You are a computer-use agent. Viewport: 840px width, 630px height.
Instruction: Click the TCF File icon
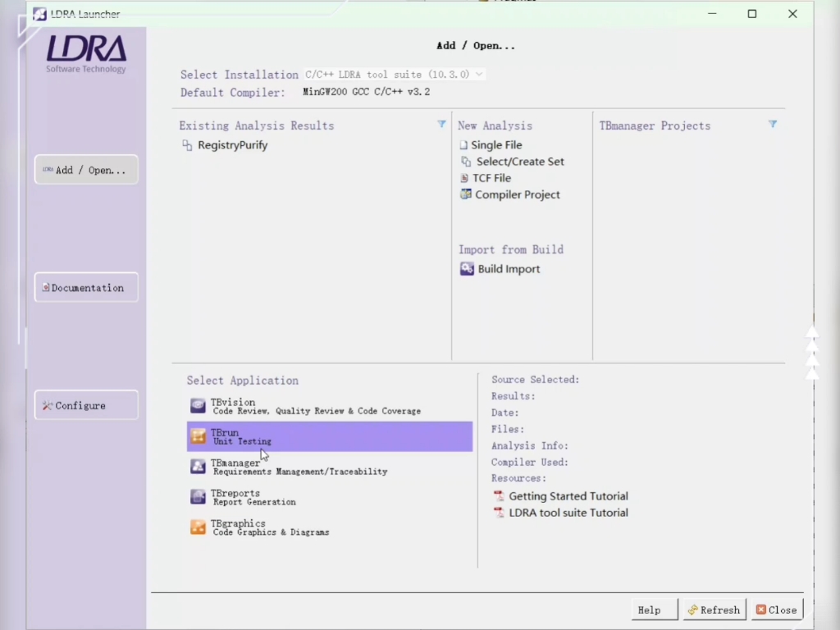point(464,178)
